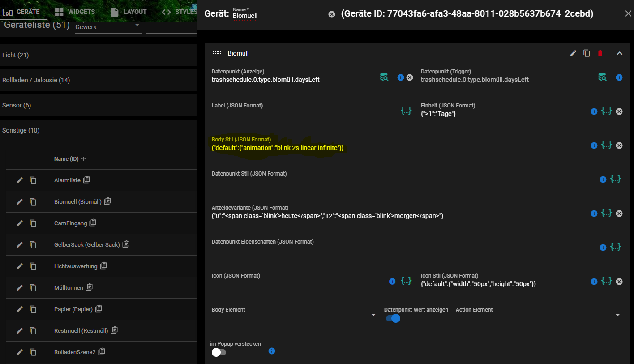This screenshot has height=364, width=634.
Task: Delete the Biomüll state with red trash
Action: pos(600,53)
